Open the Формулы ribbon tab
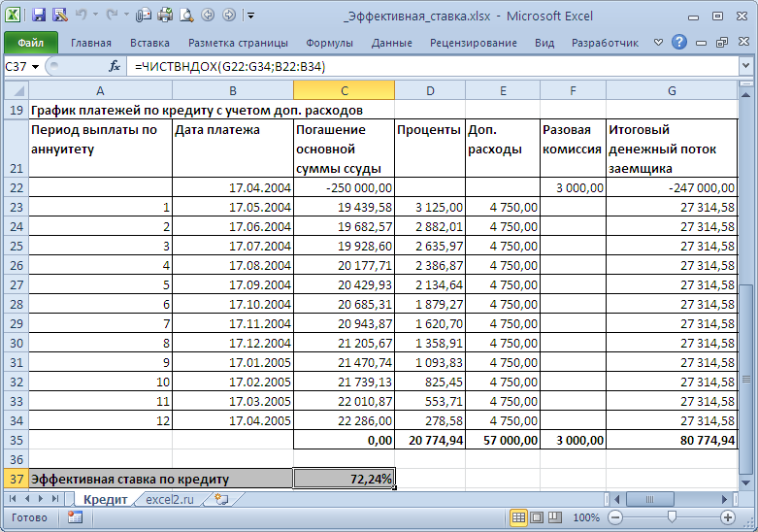The image size is (758, 532). coord(329,43)
